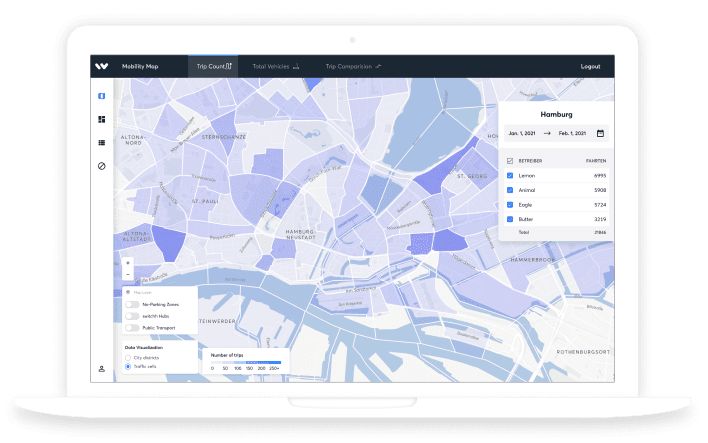Toggle the No-Parking Zones layer
708x443 pixels.
tap(132, 304)
